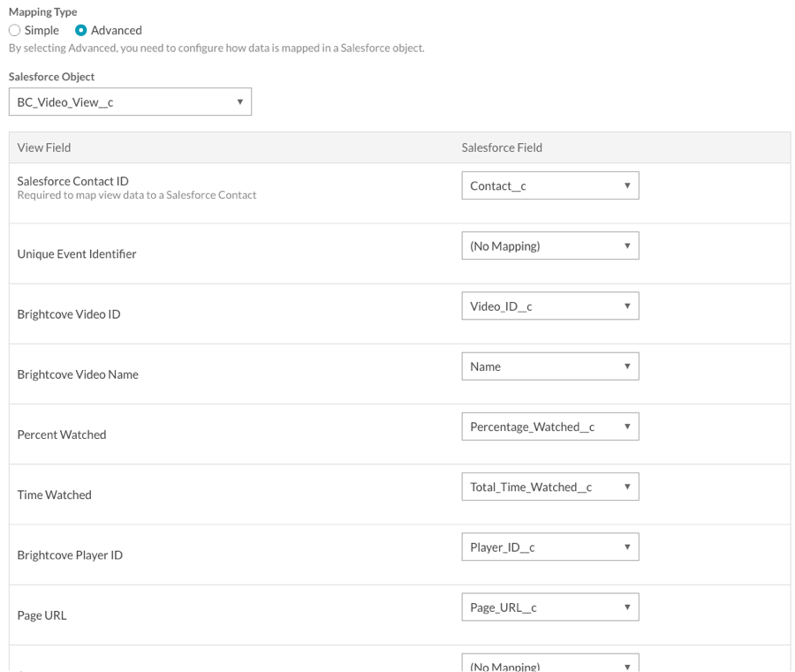Click the 'By selecting Advanced' help text

pos(216,49)
